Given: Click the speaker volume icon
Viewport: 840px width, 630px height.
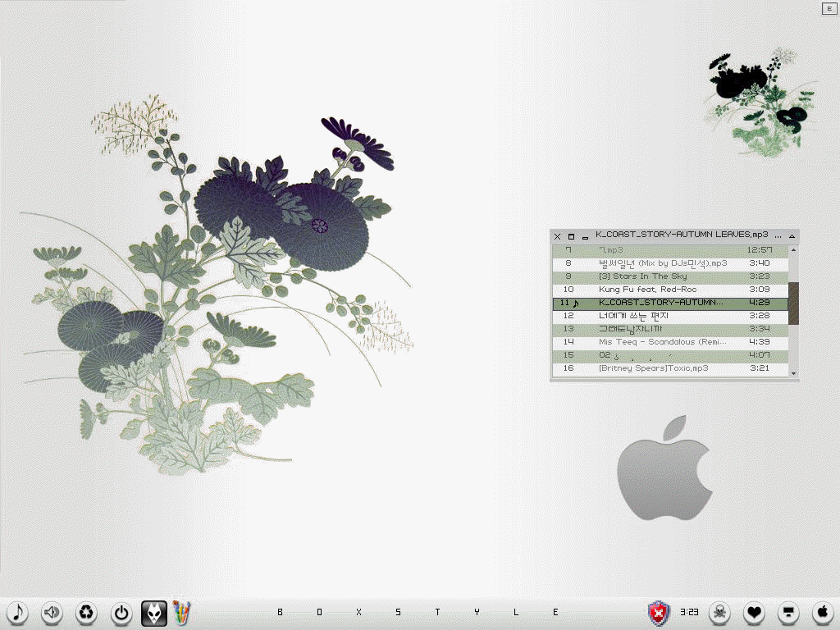Looking at the screenshot, I should tap(52, 612).
